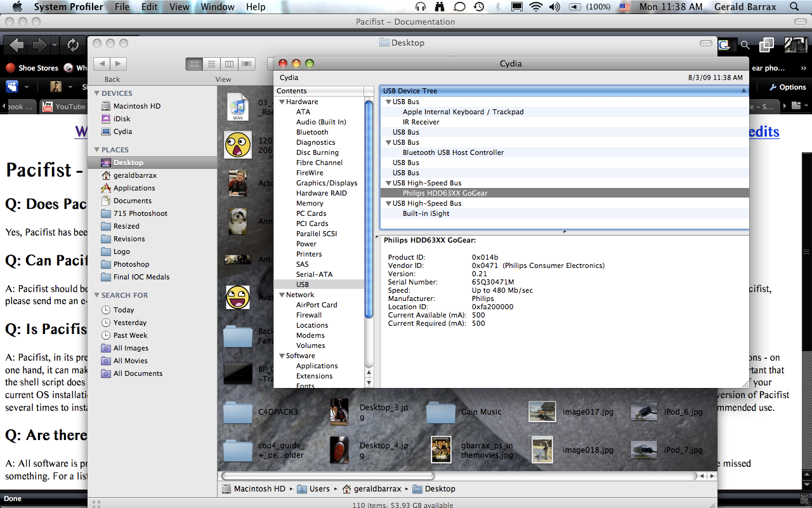Select Built-in iSight in USB tree
The width and height of the screenshot is (812, 508).
tap(426, 213)
